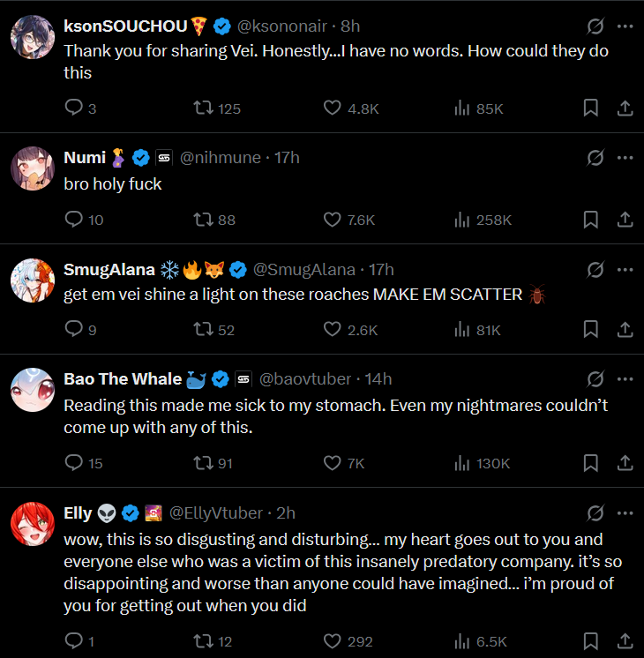Share ksonSOUCHOU's tweet
The height and width of the screenshot is (658, 644).
(624, 108)
